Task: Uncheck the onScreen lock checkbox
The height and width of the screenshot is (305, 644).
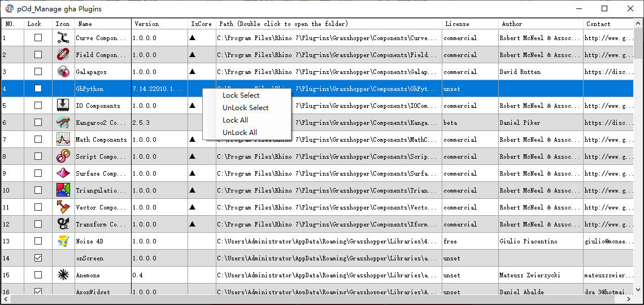Action: point(38,258)
